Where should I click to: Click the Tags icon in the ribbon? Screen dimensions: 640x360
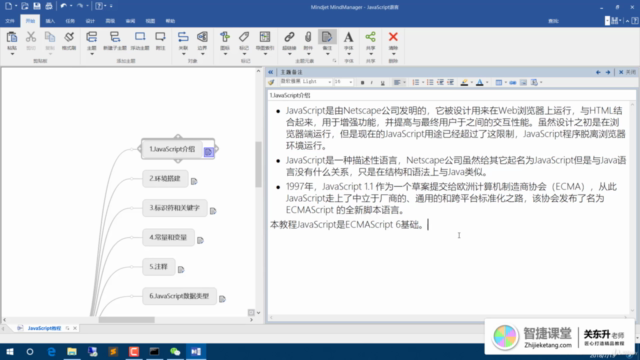click(x=244, y=37)
